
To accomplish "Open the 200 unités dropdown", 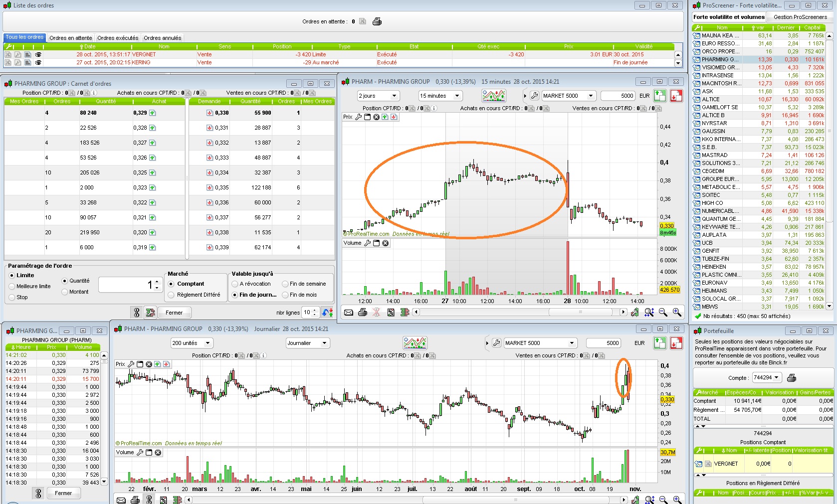I will (192, 343).
